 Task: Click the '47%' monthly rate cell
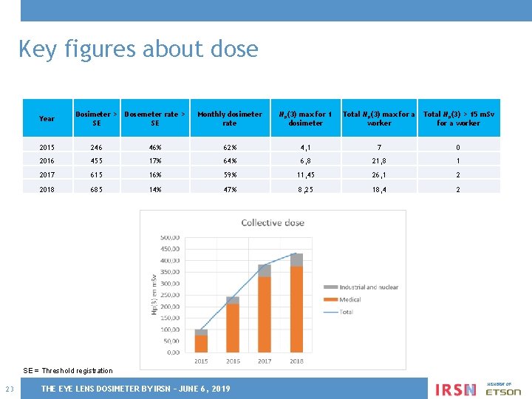click(230, 188)
